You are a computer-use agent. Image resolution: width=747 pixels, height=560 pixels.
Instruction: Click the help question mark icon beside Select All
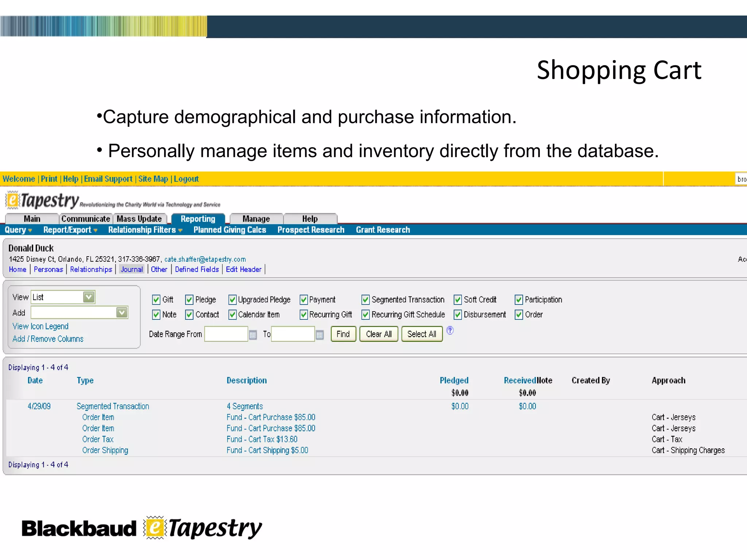click(450, 330)
